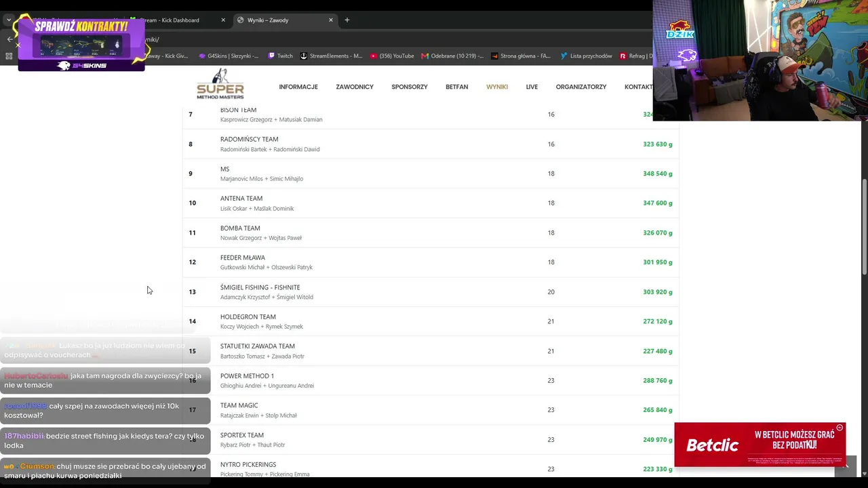This screenshot has width=868, height=488.
Task: Select the HOLDEGRON TEAM name
Action: [x=248, y=317]
